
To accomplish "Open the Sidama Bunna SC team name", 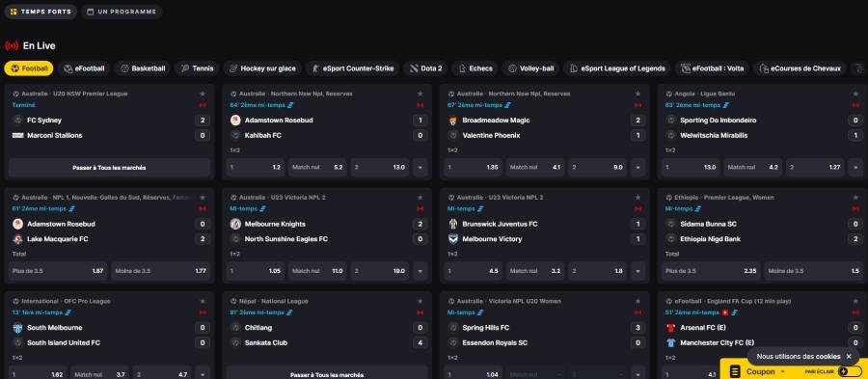I will click(708, 224).
